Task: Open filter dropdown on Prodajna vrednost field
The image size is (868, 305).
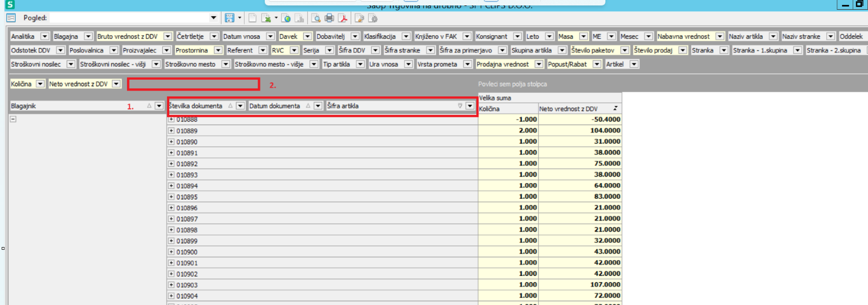Action: [539, 64]
